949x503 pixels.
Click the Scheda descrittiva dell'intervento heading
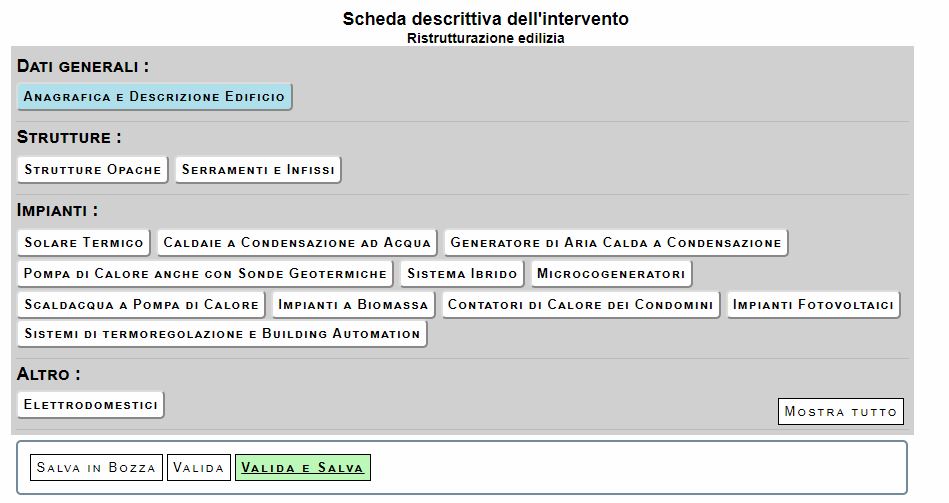(x=486, y=19)
